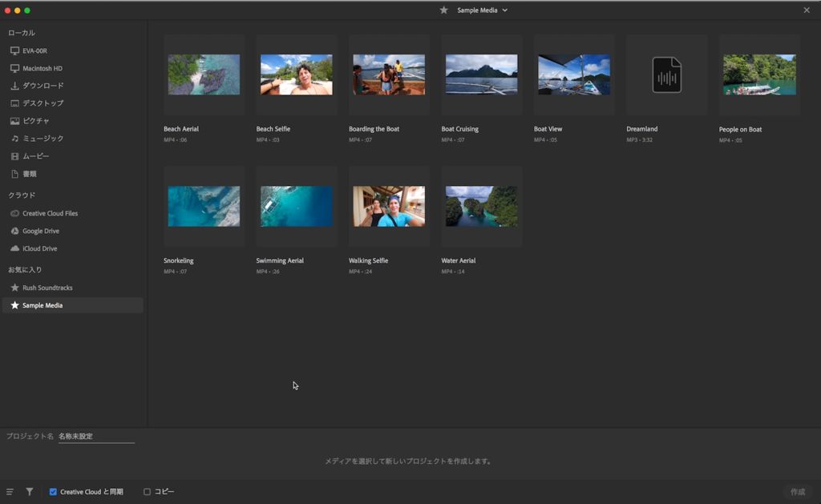
Task: Disable the Creative Cloud と同期 checkbox
Action: pyautogui.click(x=54, y=492)
